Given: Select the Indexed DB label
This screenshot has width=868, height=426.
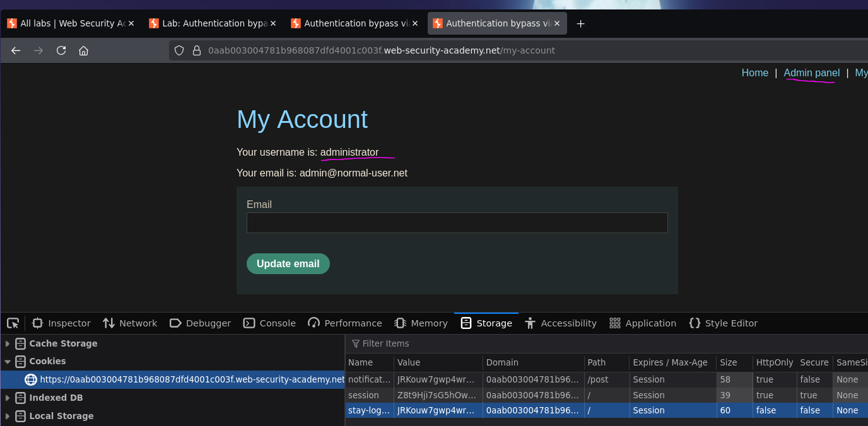Looking at the screenshot, I should [x=56, y=398].
